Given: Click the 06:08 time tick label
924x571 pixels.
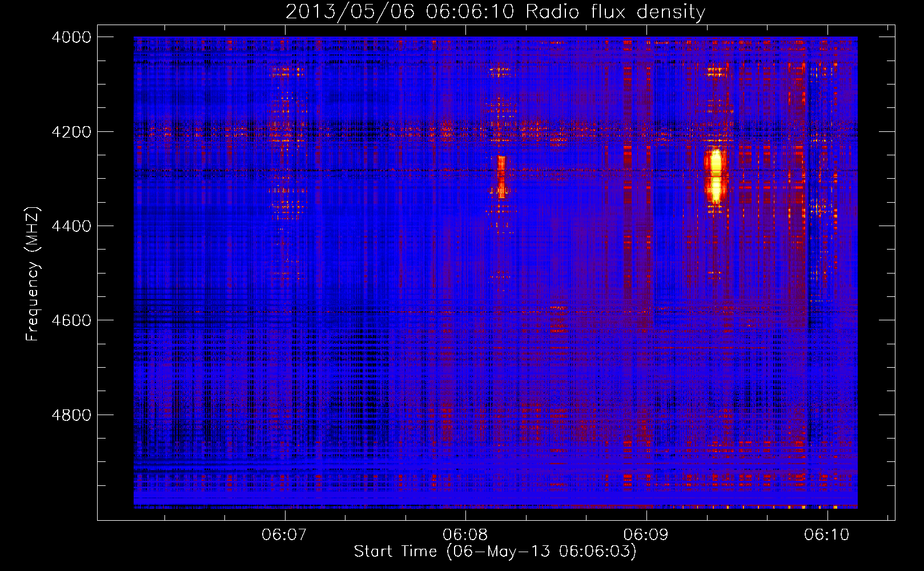Looking at the screenshot, I should 465,535.
